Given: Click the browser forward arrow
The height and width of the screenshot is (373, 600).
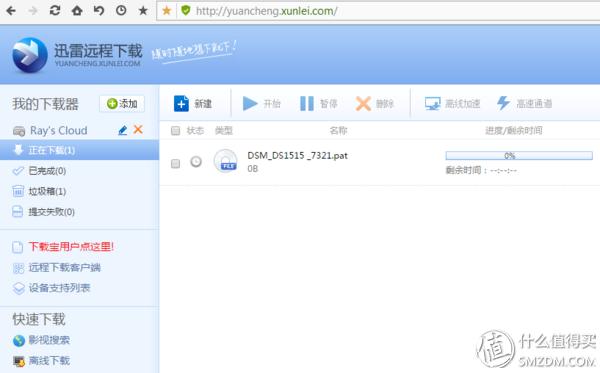Looking at the screenshot, I should pos(33,11).
